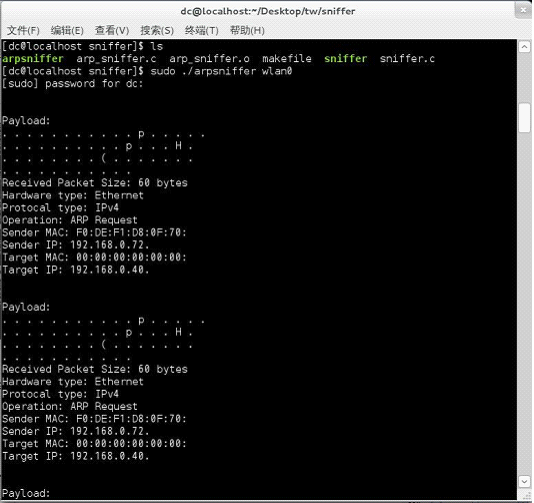The image size is (534, 503).
Task: Click arp_sniffer.c in the ls output
Action: coord(116,59)
